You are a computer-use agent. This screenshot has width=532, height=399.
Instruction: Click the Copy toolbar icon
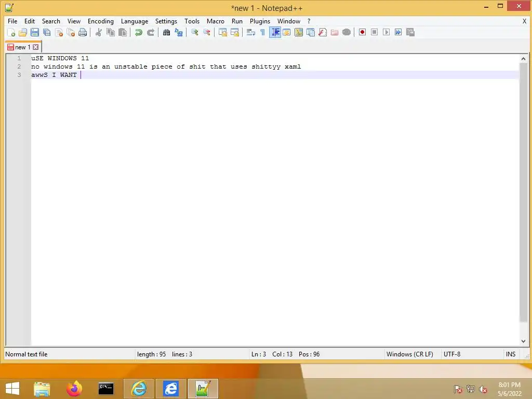[x=111, y=32]
